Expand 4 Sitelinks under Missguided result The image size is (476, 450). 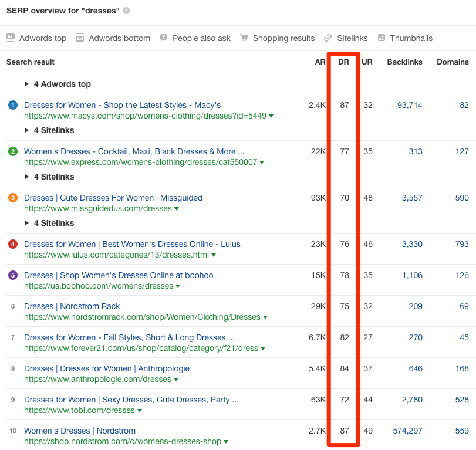tap(27, 223)
